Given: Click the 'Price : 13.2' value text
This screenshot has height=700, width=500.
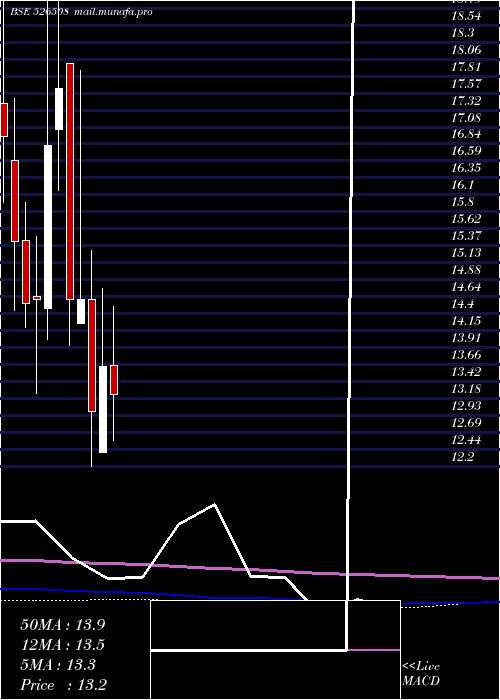Looking at the screenshot, I should [63, 685].
